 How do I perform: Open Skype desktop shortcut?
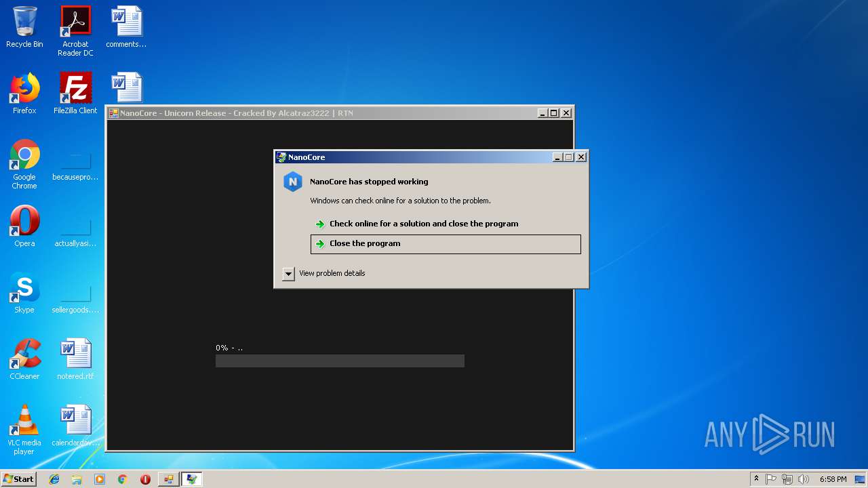coord(24,293)
